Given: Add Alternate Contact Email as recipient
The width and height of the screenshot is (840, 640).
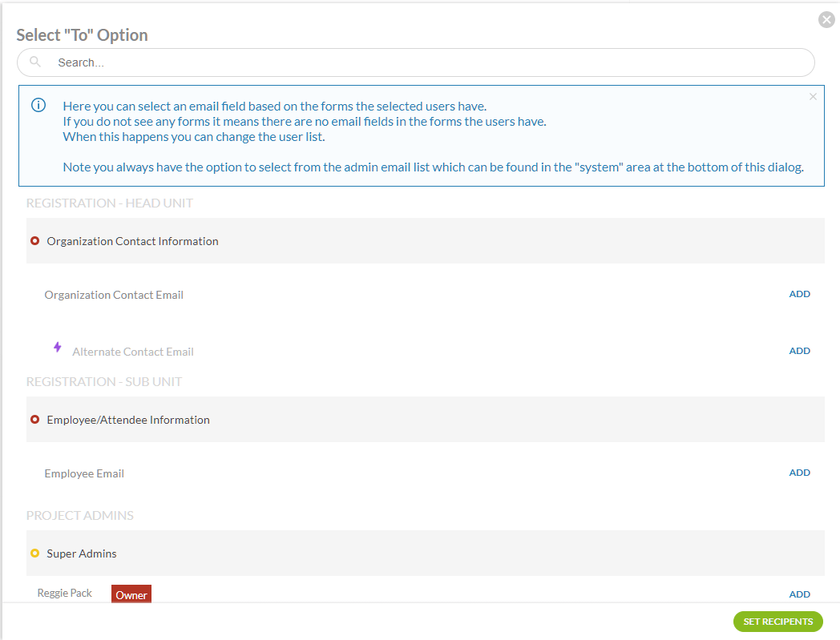Looking at the screenshot, I should point(799,351).
